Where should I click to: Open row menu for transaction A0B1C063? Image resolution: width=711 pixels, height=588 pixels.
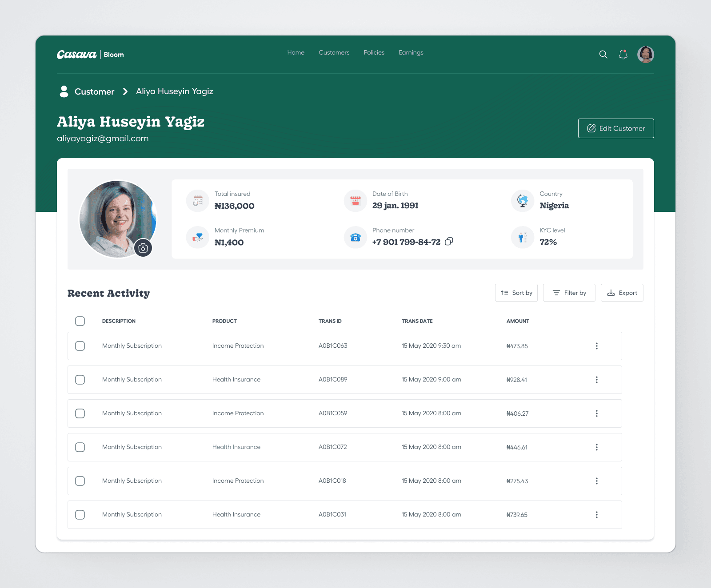pos(597,346)
